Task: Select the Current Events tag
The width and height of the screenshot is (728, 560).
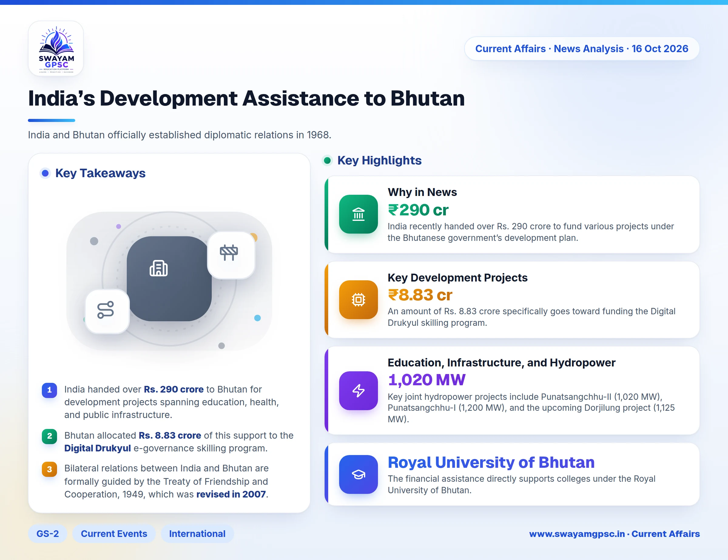Action: click(114, 534)
